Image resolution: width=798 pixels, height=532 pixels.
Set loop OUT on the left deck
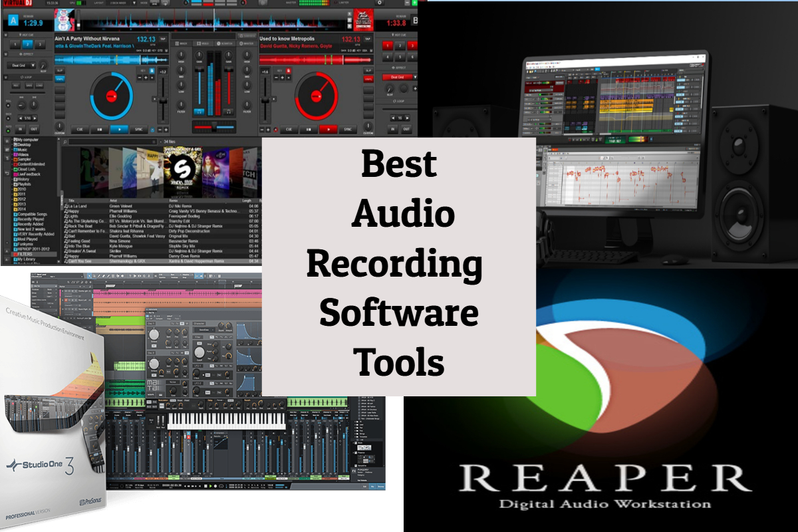click(x=34, y=129)
